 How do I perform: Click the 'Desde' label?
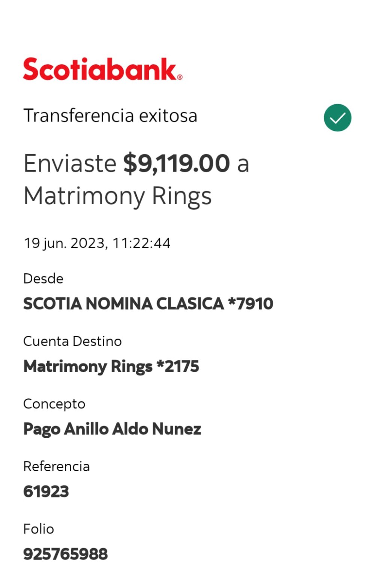pyautogui.click(x=43, y=279)
